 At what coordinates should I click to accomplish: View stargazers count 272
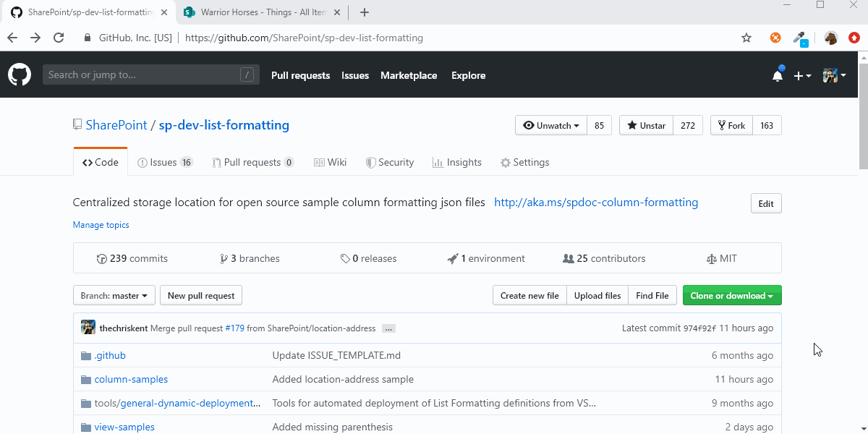(x=688, y=125)
